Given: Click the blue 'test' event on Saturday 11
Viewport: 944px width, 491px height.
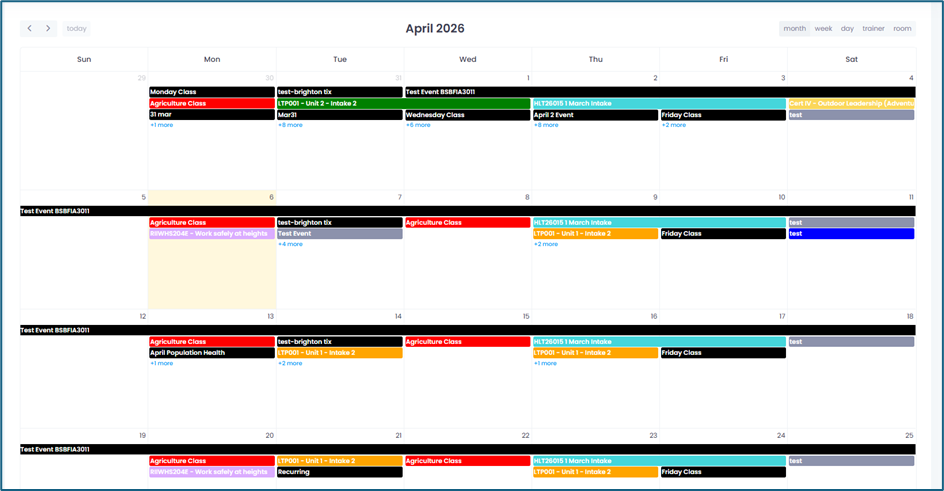Looking at the screenshot, I should (851, 234).
